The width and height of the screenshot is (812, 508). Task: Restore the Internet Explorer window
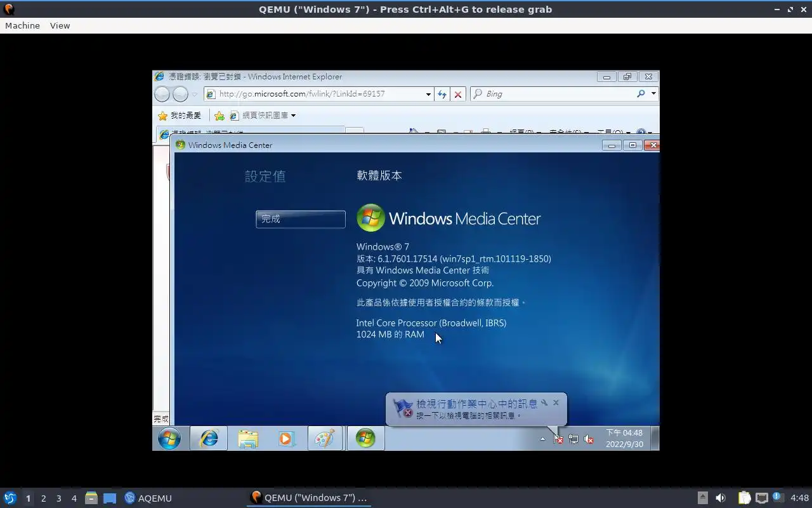click(627, 77)
